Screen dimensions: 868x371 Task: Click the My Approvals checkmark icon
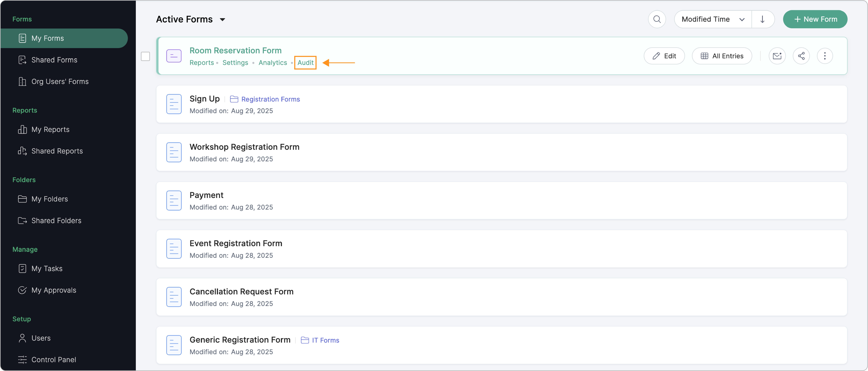click(22, 290)
